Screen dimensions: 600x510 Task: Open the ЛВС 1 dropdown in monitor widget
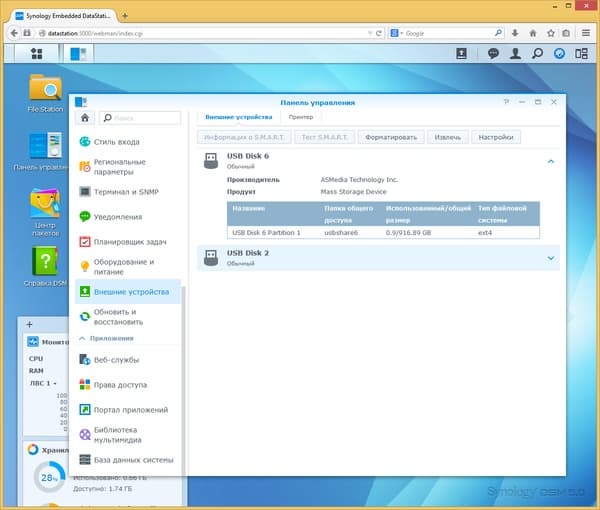click(55, 383)
